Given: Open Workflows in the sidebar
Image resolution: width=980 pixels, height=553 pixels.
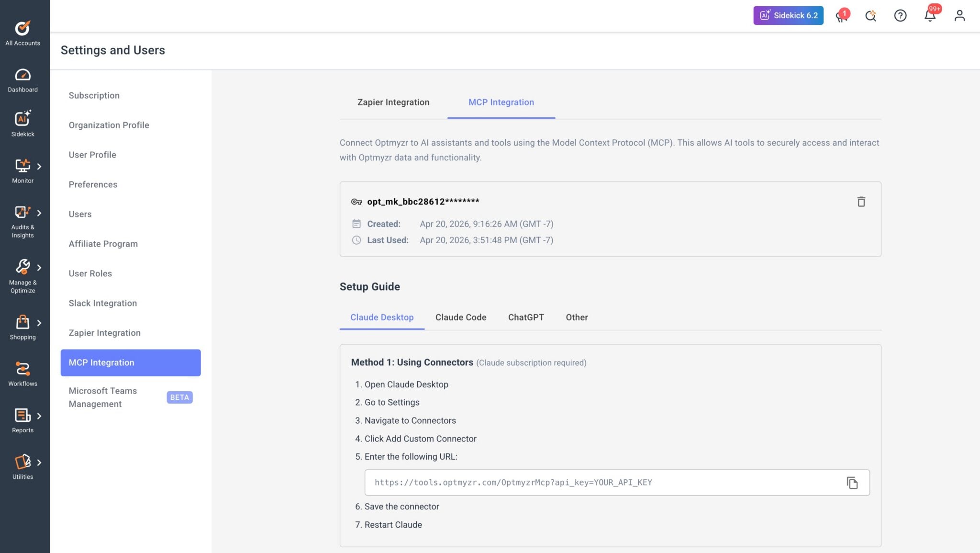Looking at the screenshot, I should pyautogui.click(x=22, y=374).
